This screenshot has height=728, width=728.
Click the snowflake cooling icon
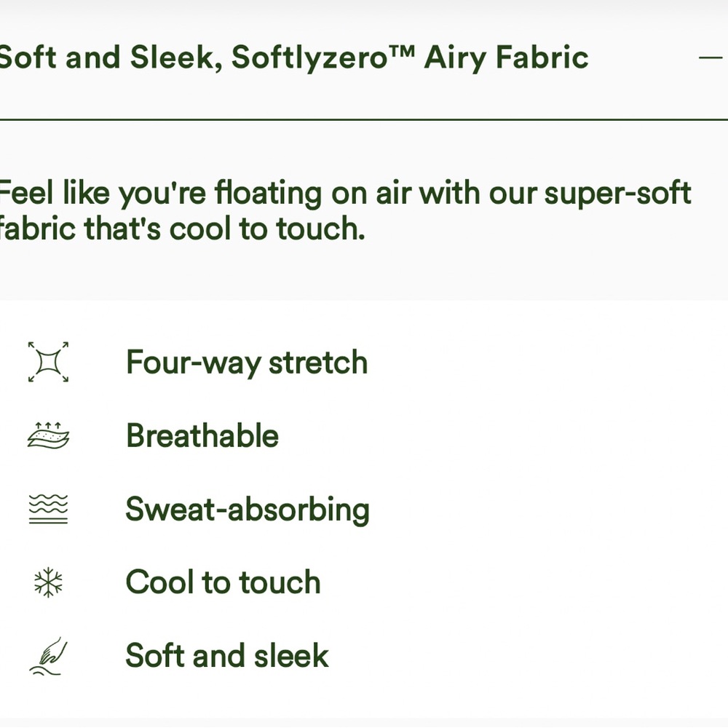click(x=48, y=582)
